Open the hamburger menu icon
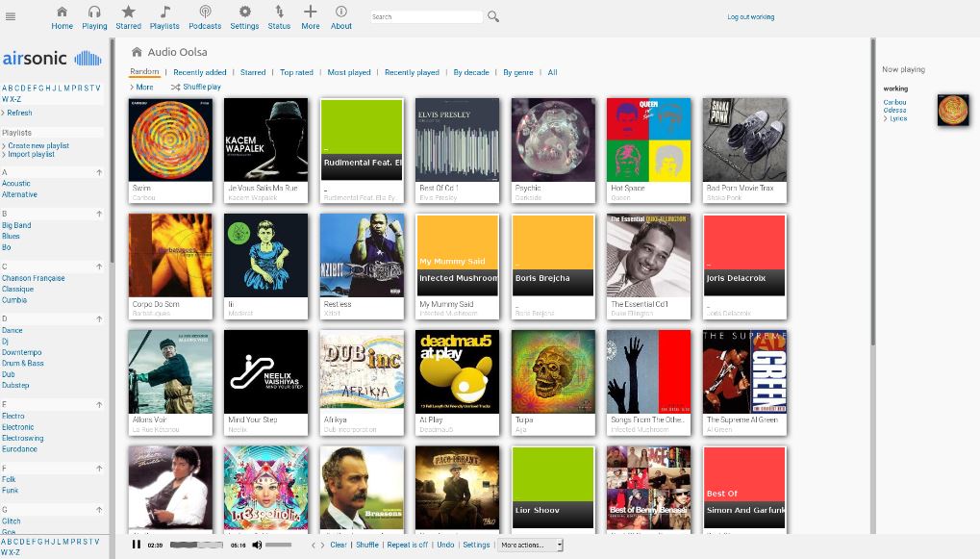980x559 pixels. click(x=10, y=17)
